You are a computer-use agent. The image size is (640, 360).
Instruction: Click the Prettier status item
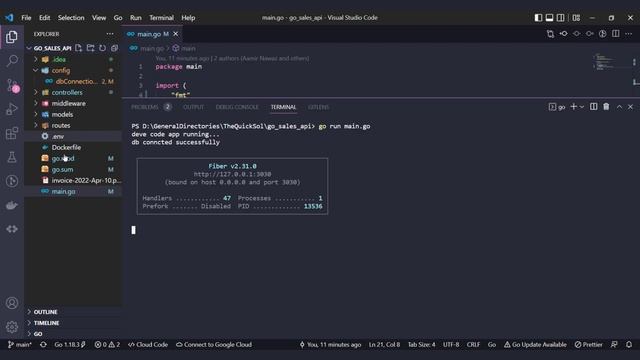589,344
